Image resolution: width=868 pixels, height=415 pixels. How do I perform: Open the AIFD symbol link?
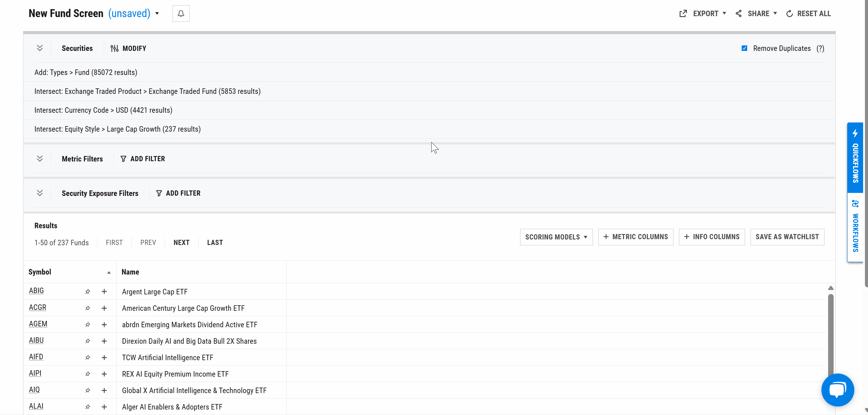(36, 356)
